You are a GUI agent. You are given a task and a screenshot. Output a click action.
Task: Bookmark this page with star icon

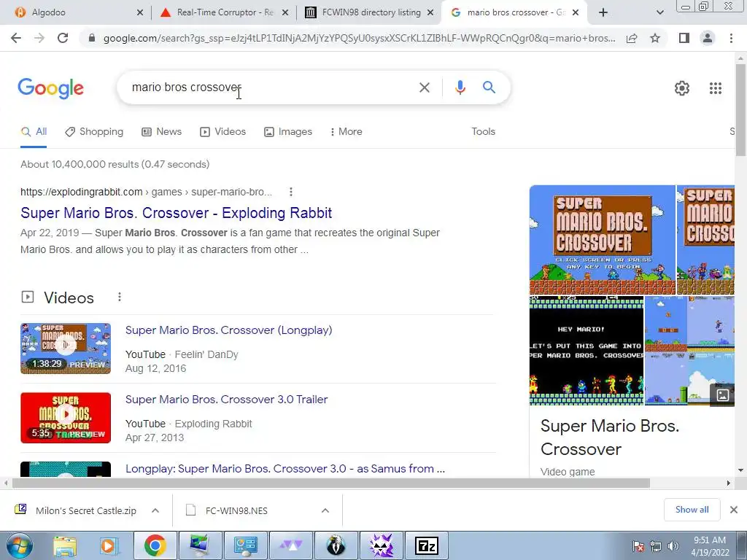pyautogui.click(x=655, y=38)
